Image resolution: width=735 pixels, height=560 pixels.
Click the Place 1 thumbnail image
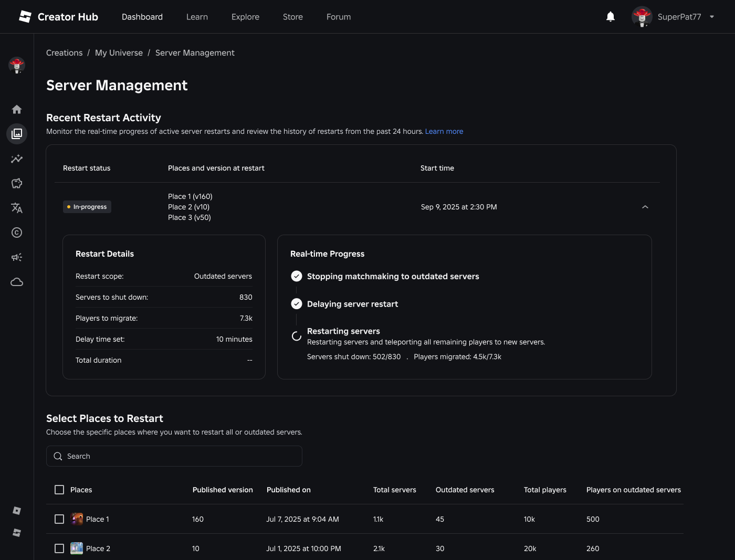coord(77,519)
